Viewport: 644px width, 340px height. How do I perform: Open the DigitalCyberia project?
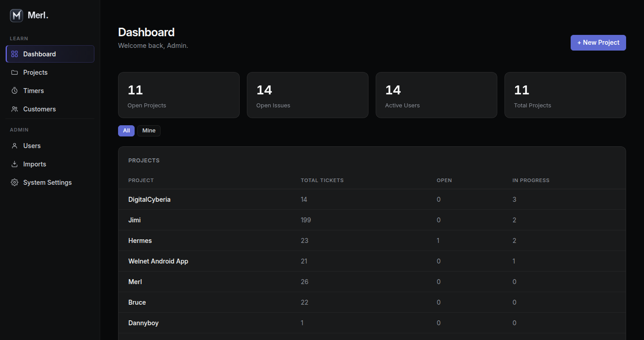coord(149,200)
